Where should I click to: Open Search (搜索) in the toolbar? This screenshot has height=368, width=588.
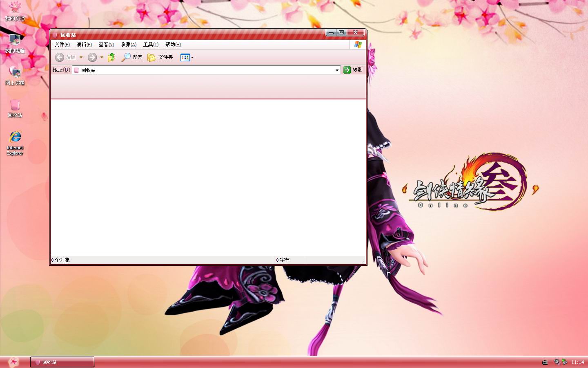click(131, 57)
